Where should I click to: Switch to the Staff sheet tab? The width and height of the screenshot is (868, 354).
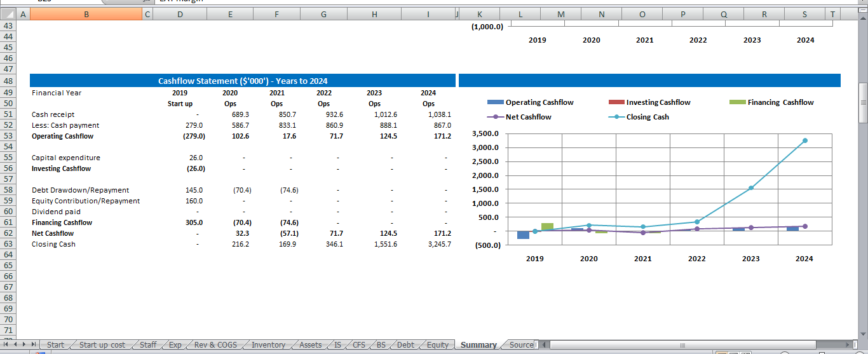[x=148, y=345]
